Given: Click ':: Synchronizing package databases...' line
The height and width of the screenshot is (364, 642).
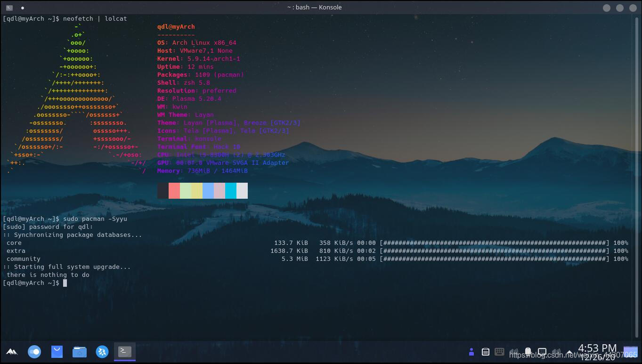Looking at the screenshot, I should coord(73,235).
